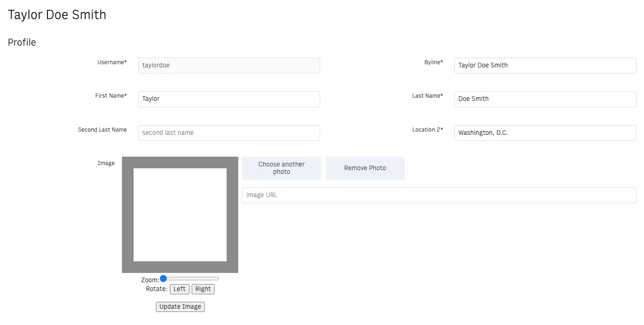Rotate the image Right
The width and height of the screenshot is (644, 325).
203,289
